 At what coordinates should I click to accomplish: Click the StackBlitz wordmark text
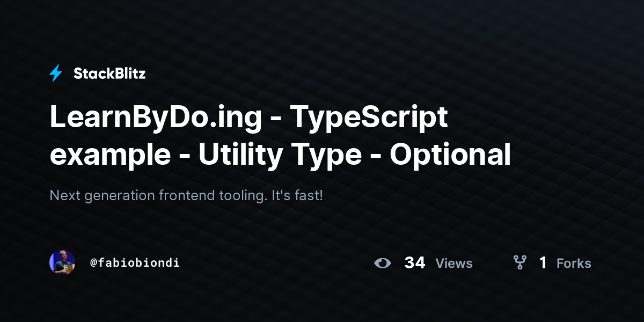click(109, 74)
